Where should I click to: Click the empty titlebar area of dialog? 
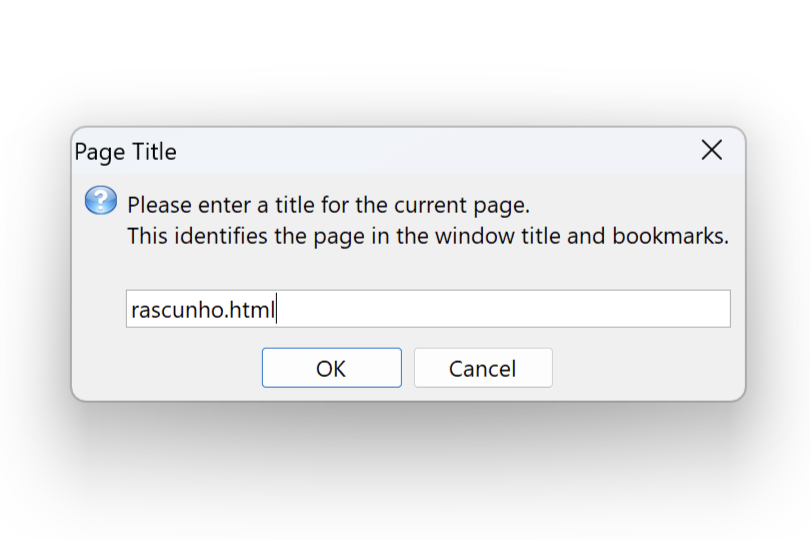point(430,151)
